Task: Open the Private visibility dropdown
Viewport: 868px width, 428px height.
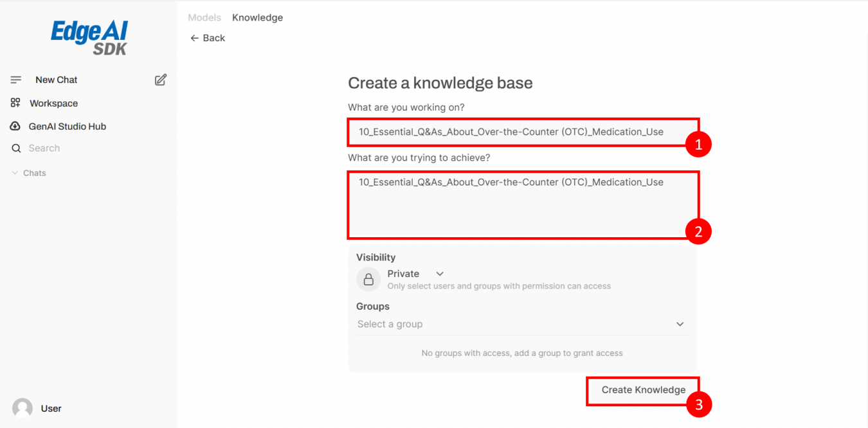Action: [415, 274]
